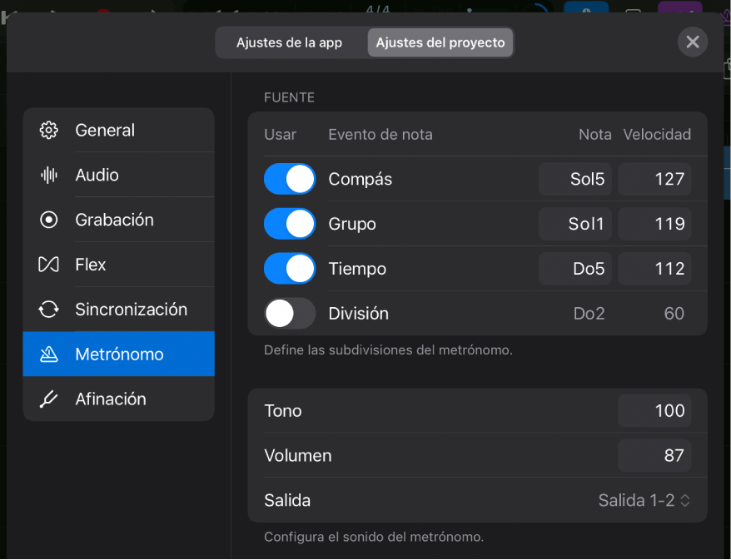Screen dimensions: 731x560
Task: Disable the Compás metronome sound
Action: point(289,178)
